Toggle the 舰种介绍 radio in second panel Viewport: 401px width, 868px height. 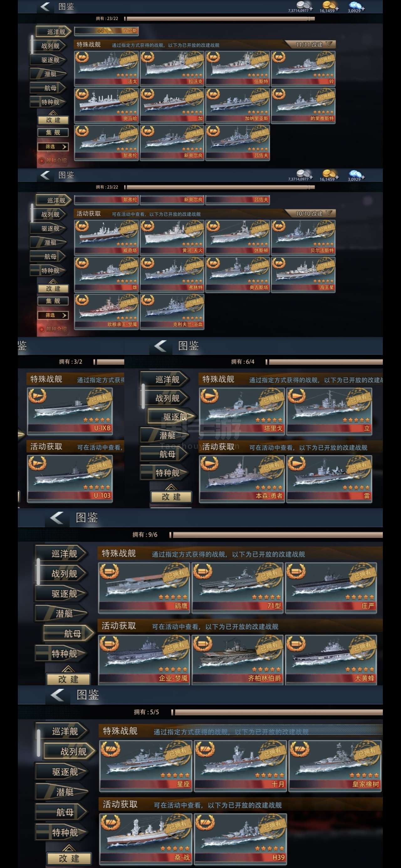[x=42, y=329]
